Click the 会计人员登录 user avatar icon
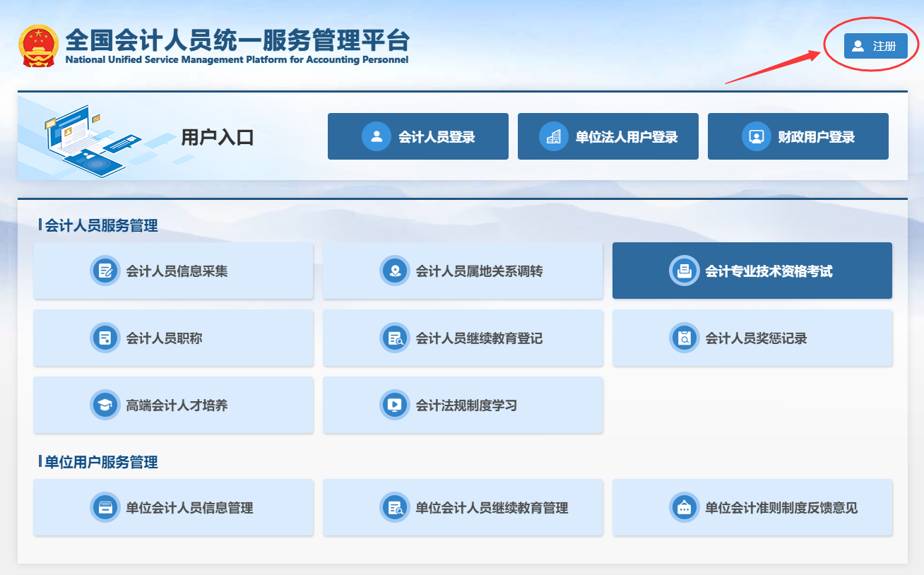924x575 pixels. pyautogui.click(x=377, y=136)
